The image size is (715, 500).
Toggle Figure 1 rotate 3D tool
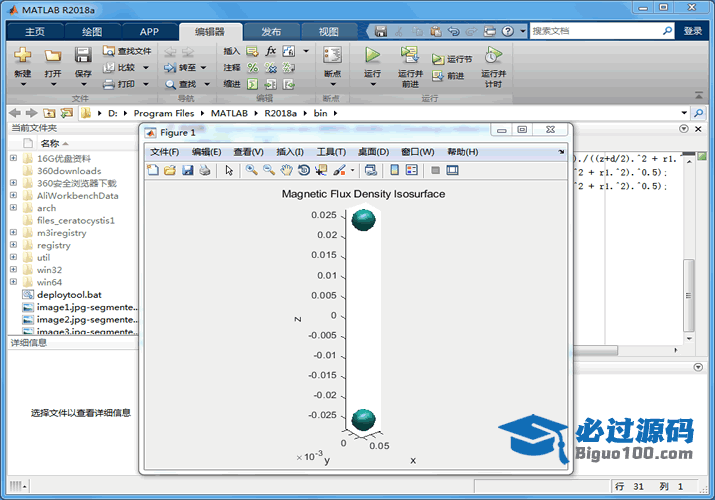click(x=304, y=170)
